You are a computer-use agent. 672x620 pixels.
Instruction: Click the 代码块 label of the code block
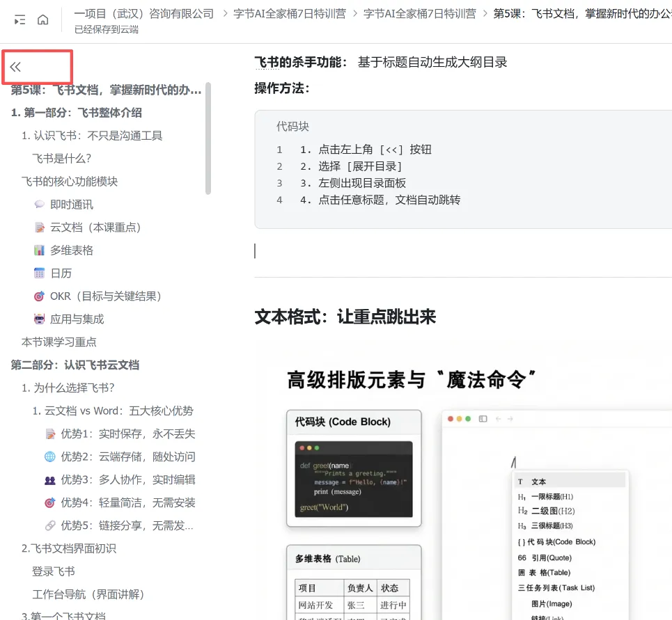[292, 127]
